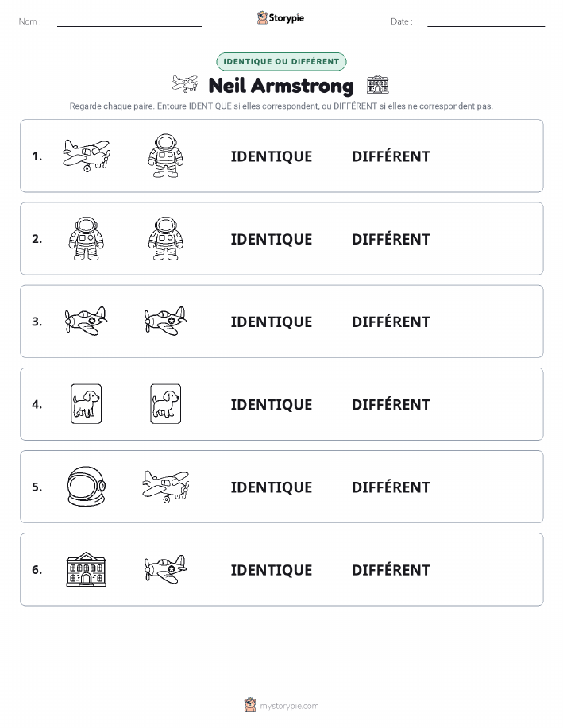The image size is (563, 728).
Task: Click the right dog card in row 4
Action: click(x=166, y=403)
